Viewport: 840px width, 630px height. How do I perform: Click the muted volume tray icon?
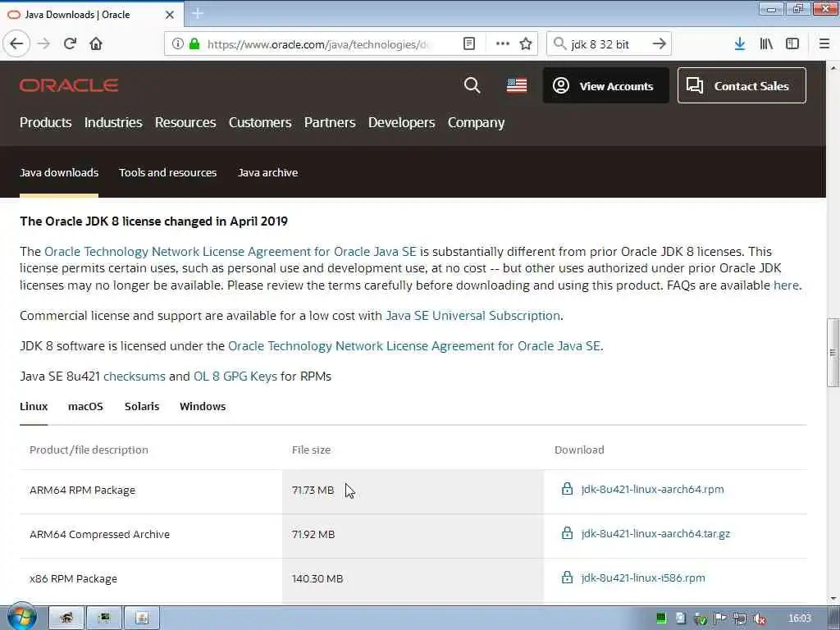pyautogui.click(x=760, y=619)
